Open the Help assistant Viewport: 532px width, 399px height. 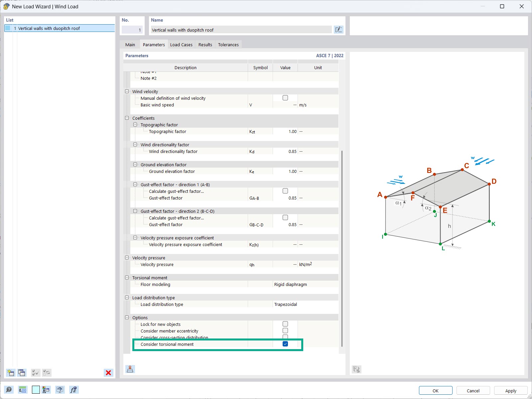click(9, 390)
